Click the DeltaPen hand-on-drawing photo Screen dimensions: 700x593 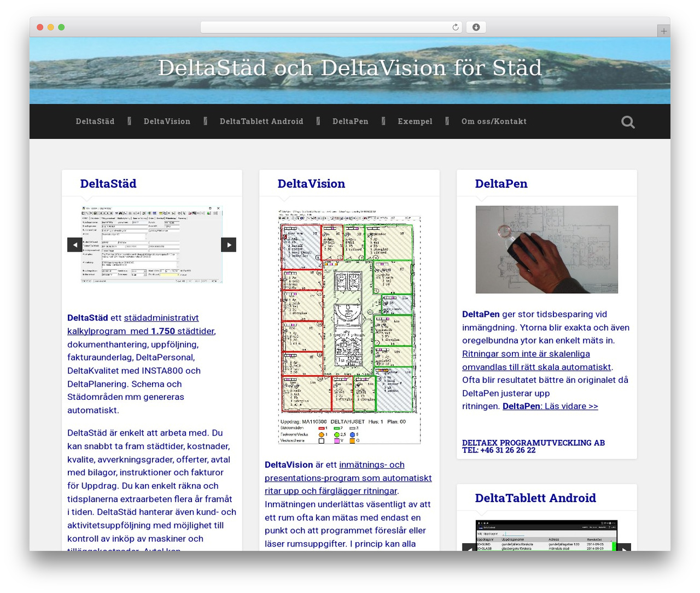[547, 249]
